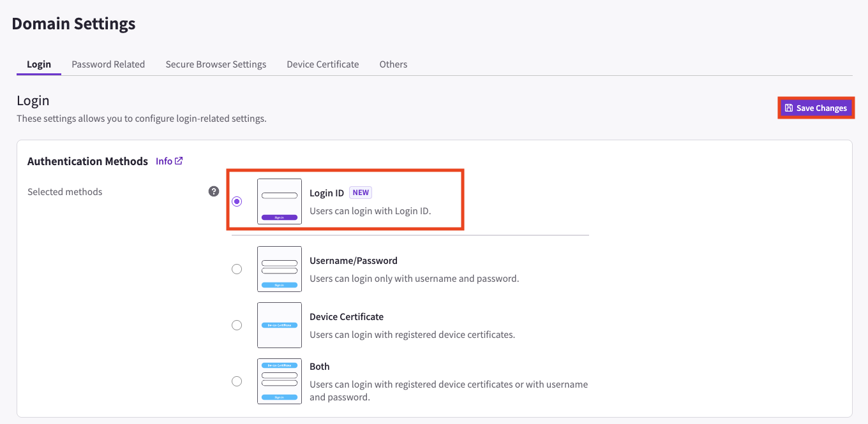The width and height of the screenshot is (868, 424).
Task: Click the Username/Password preview thumbnail
Action: 280,269
